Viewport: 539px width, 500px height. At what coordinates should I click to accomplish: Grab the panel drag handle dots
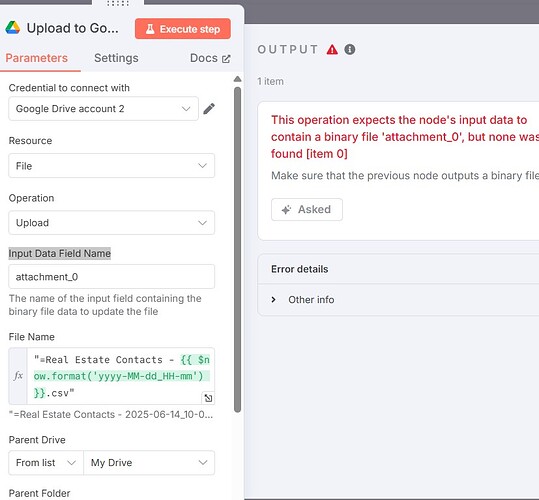(118, 3)
